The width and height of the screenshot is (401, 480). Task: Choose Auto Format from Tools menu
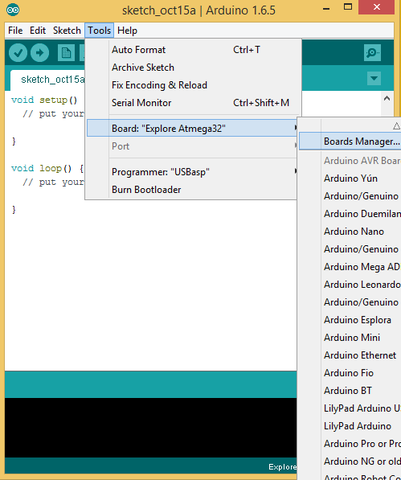(192, 50)
